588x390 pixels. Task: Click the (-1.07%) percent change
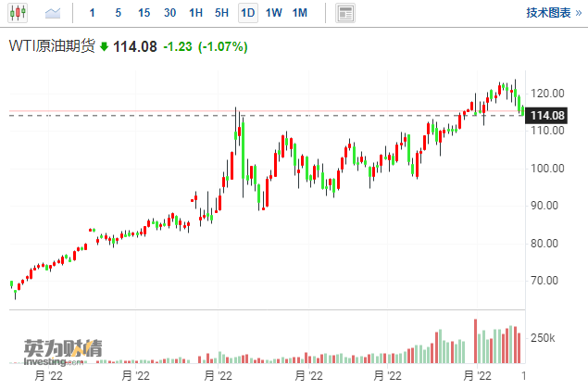(x=223, y=47)
